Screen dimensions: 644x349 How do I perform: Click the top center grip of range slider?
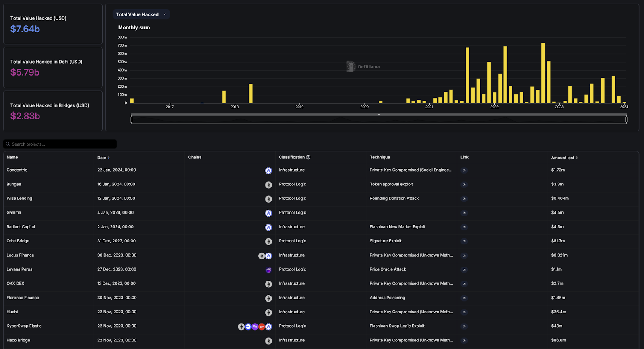coord(379,115)
